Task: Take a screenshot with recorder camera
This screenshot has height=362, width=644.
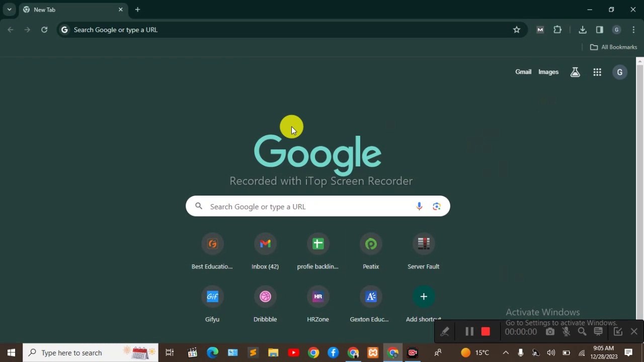Action: coord(550,331)
